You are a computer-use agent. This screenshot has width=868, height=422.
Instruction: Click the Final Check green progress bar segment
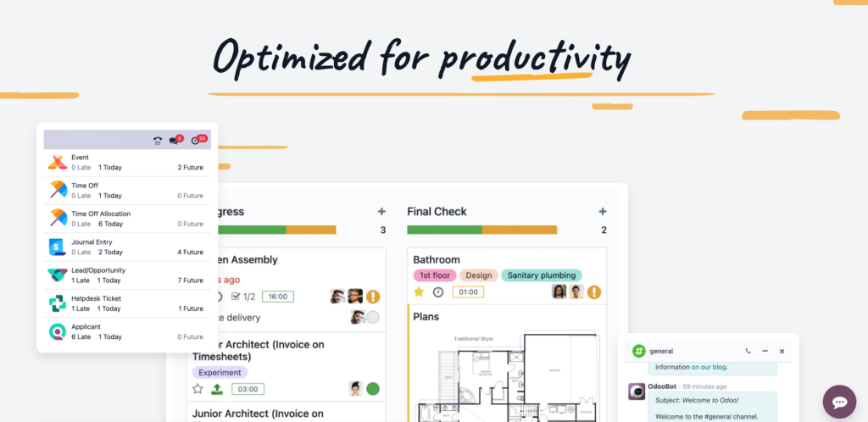point(444,230)
